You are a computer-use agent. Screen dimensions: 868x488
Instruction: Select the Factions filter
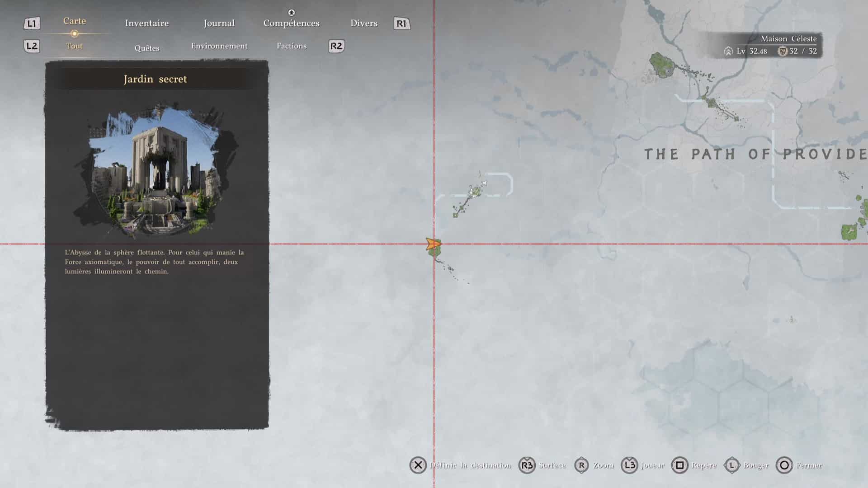[x=291, y=46]
